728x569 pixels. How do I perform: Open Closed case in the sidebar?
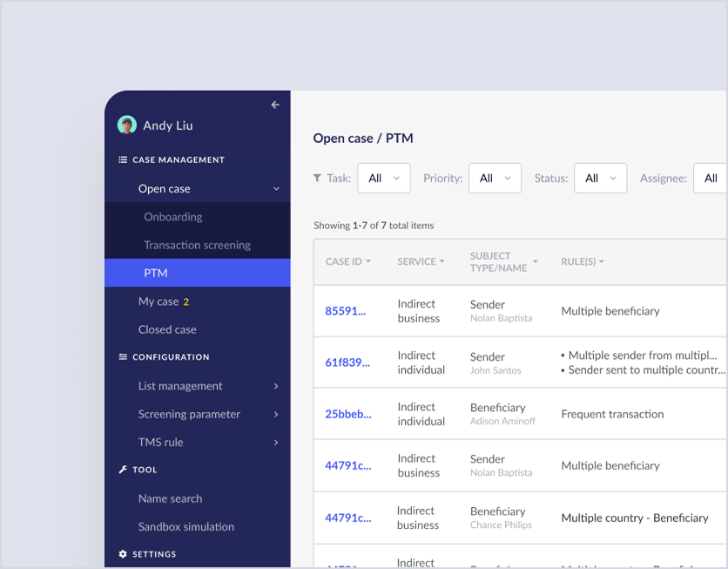coord(198,329)
